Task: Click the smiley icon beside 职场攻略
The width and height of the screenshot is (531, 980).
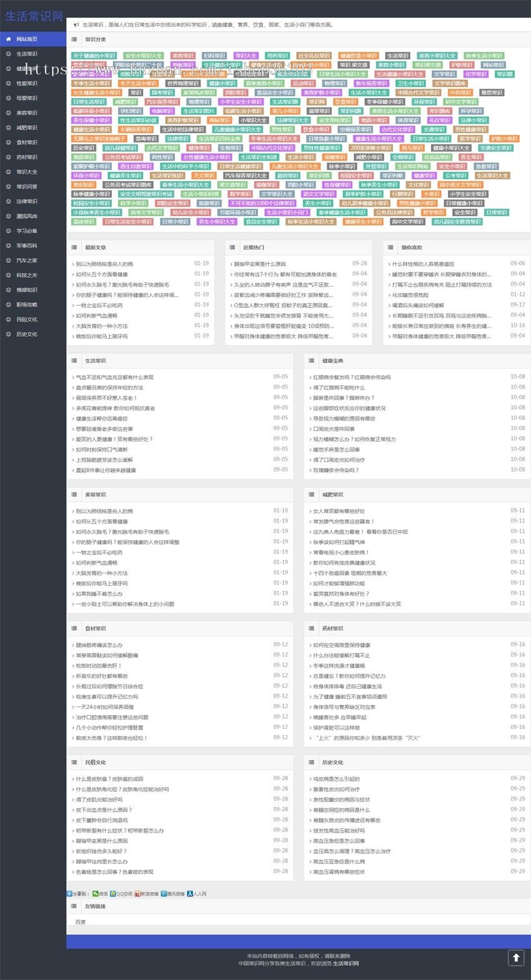Action: click(8, 305)
